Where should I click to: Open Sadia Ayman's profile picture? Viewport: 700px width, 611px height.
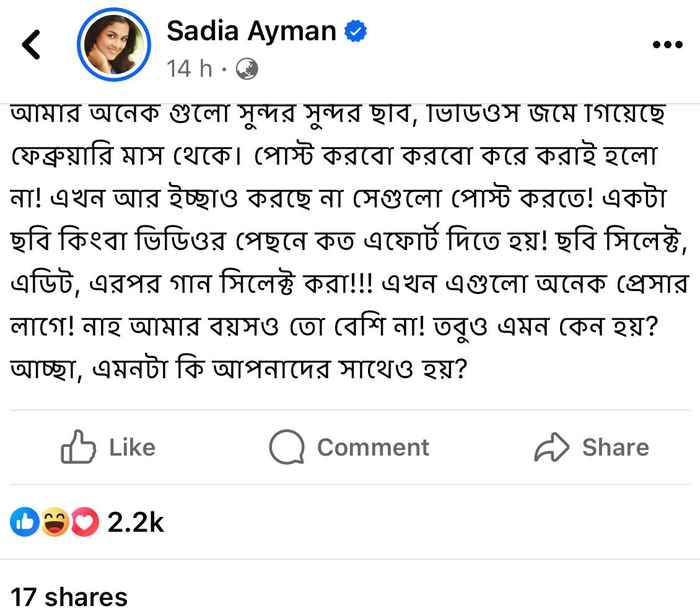tap(114, 45)
